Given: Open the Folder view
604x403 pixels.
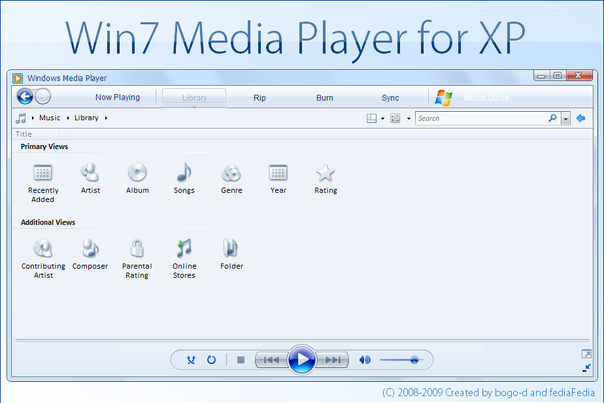Looking at the screenshot, I should pyautogui.click(x=232, y=254).
